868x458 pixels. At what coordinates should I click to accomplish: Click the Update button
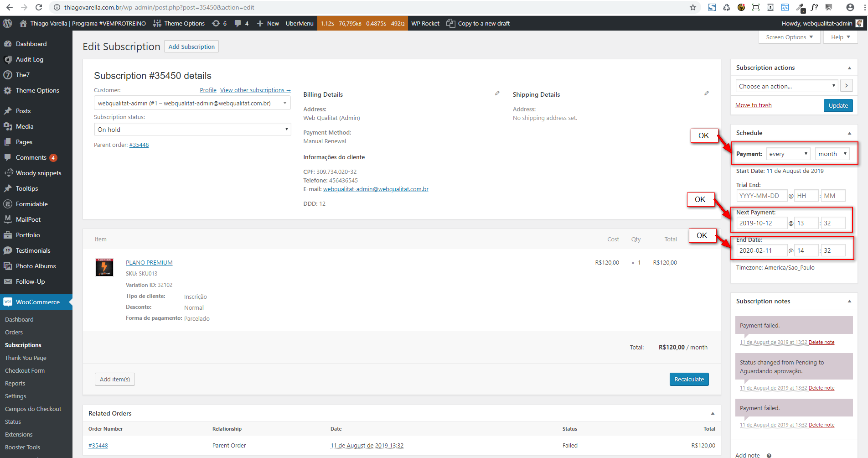(838, 105)
